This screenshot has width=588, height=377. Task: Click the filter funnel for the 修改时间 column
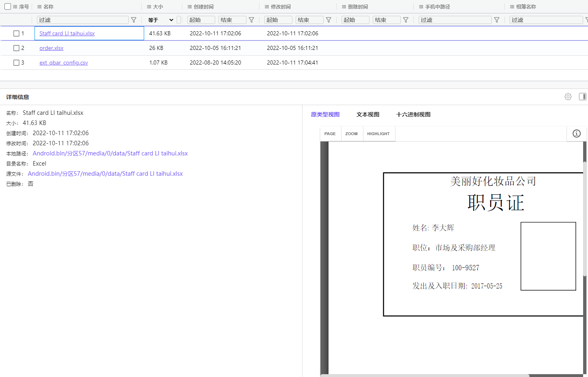(x=329, y=19)
